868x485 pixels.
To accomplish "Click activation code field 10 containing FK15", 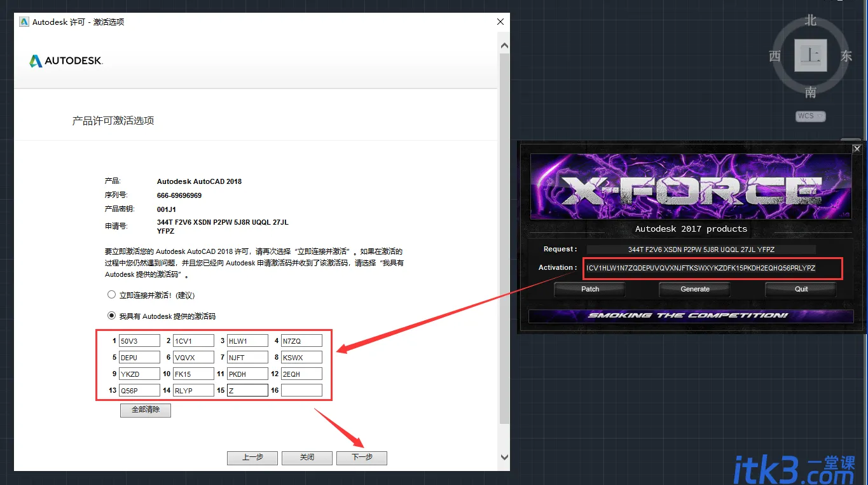I will [193, 374].
